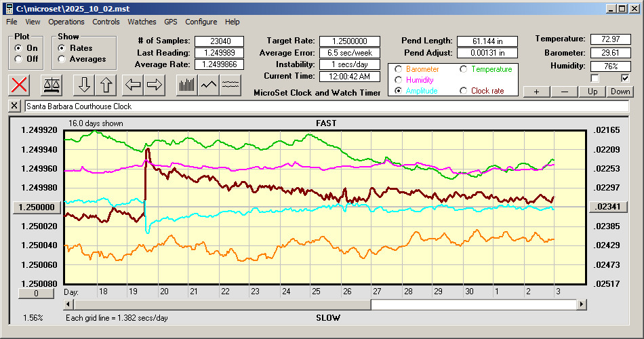
Task: Open the Configure menu
Action: coord(201,22)
